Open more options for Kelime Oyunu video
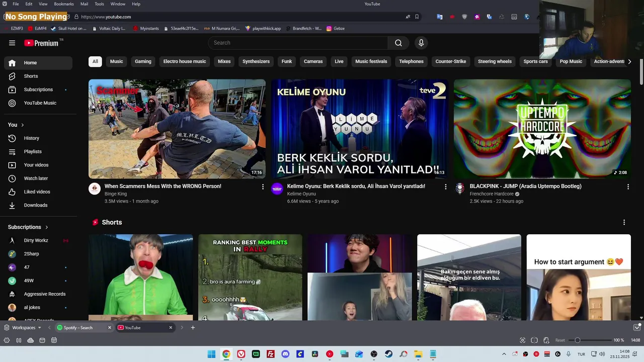 coord(445,187)
